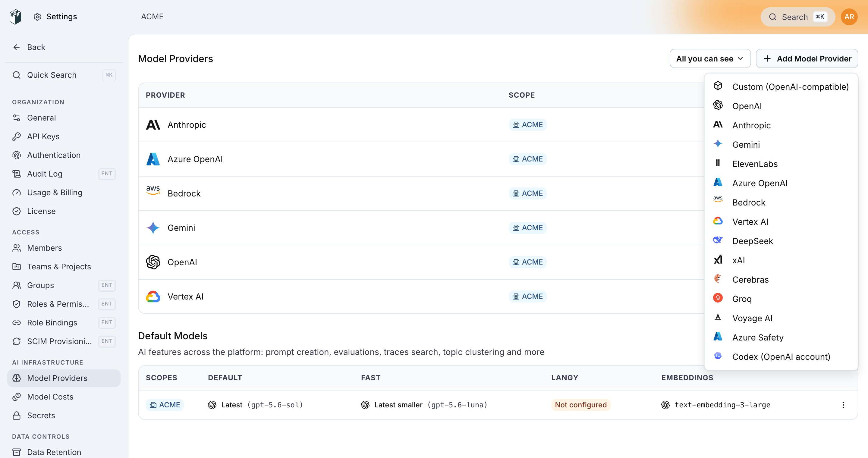The width and height of the screenshot is (868, 458).
Task: Open the AR user avatar menu
Action: 849,17
